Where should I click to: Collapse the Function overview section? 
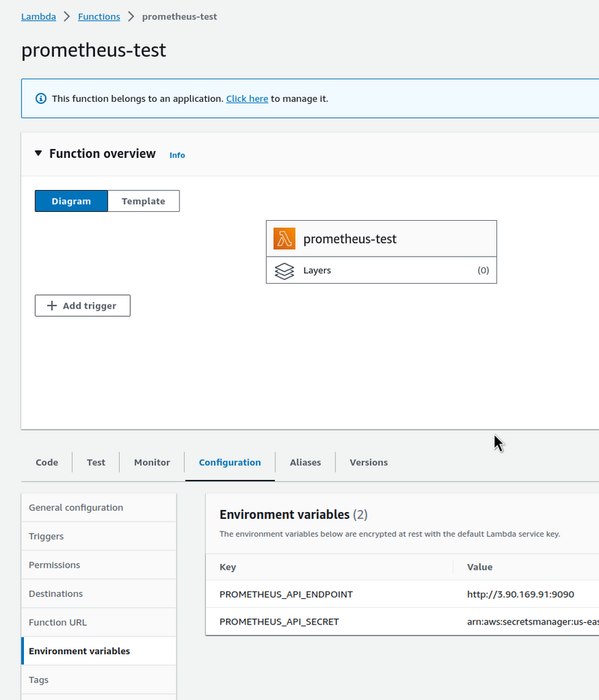(x=39, y=153)
